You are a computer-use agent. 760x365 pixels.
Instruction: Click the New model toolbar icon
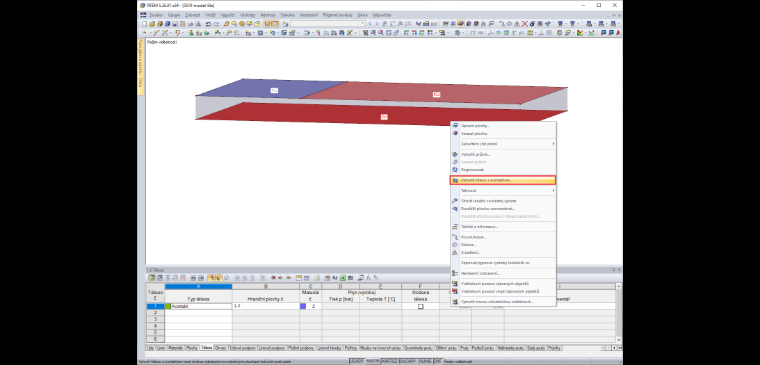pyautogui.click(x=144, y=23)
